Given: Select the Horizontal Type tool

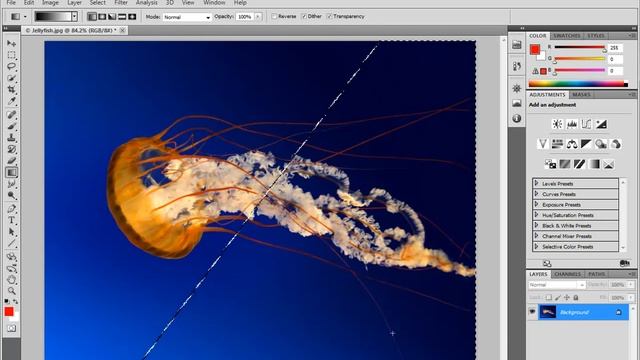Looking at the screenshot, I should click(x=11, y=220).
